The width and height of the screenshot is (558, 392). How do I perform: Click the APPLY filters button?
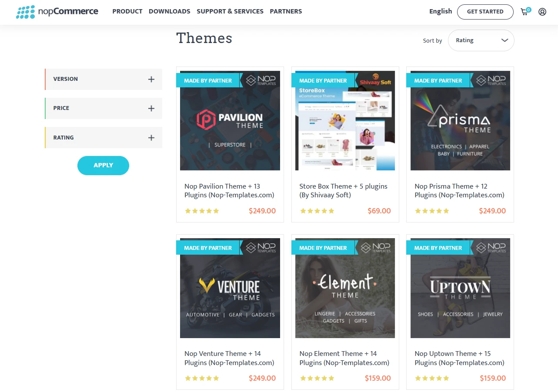tap(103, 165)
